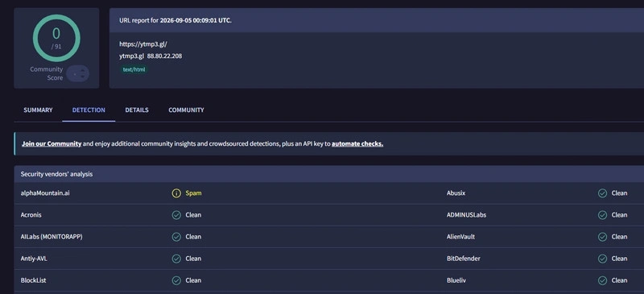Go to the COMMUNITY tab
The height and width of the screenshot is (294, 644).
coord(186,110)
